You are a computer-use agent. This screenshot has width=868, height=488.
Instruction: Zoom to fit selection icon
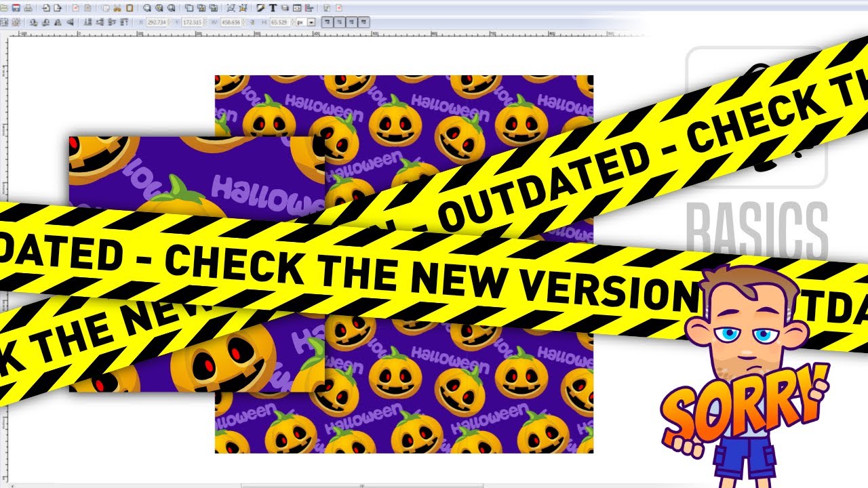pos(146,8)
